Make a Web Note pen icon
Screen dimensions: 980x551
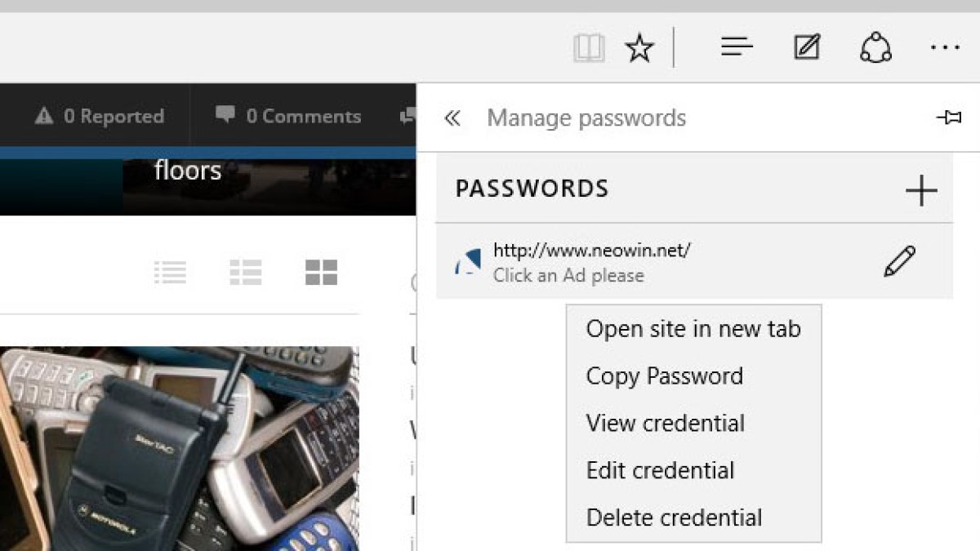807,48
